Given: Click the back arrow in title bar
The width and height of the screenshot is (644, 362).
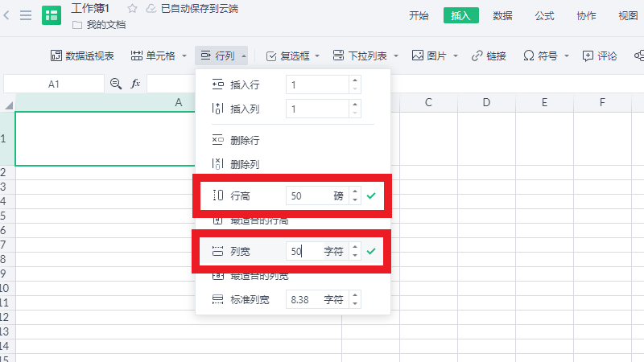Looking at the screenshot, I should tap(8, 15).
